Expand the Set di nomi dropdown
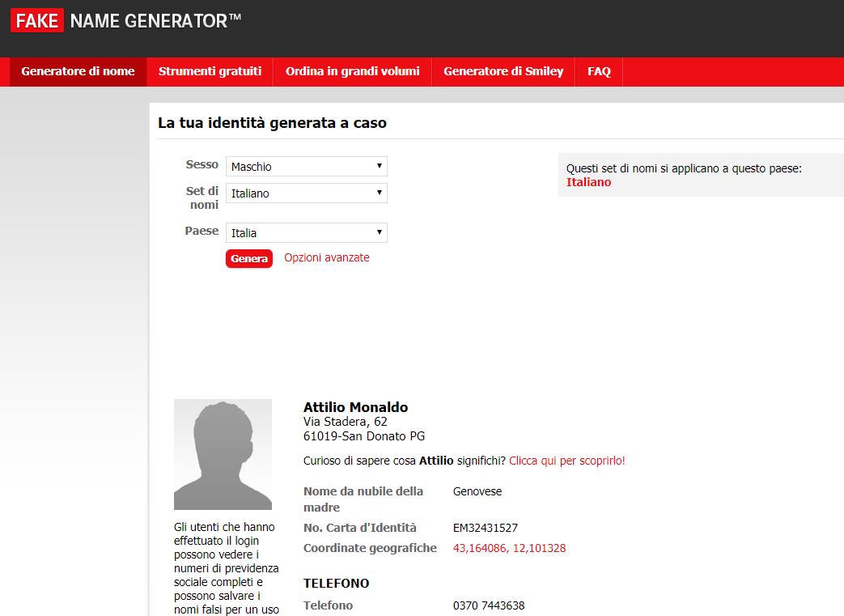 click(x=306, y=193)
